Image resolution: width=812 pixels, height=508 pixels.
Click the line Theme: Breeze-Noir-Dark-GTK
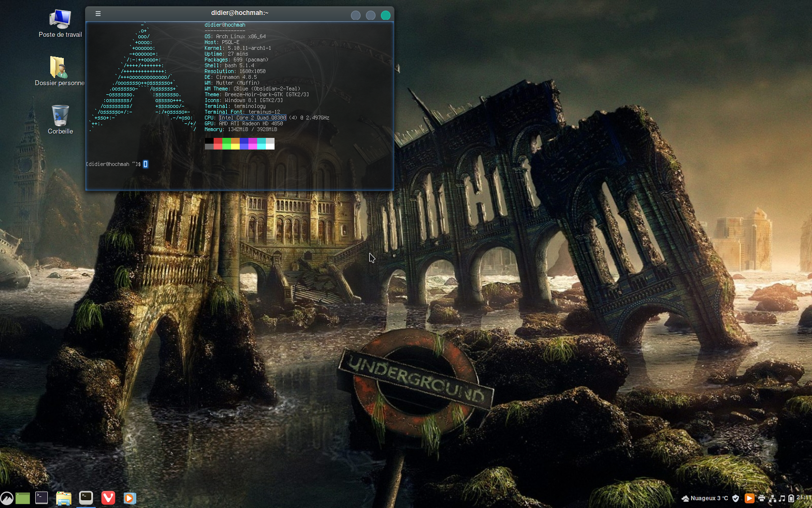pyautogui.click(x=257, y=95)
